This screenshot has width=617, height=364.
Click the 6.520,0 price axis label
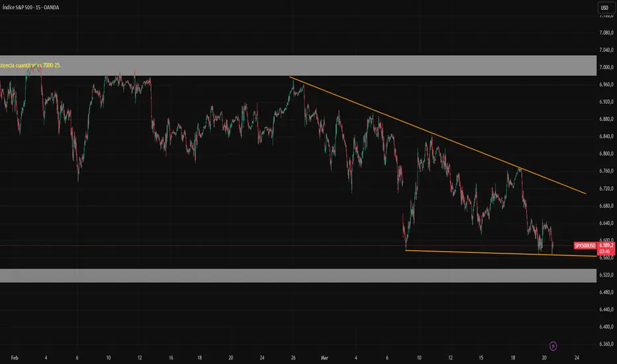(606, 275)
